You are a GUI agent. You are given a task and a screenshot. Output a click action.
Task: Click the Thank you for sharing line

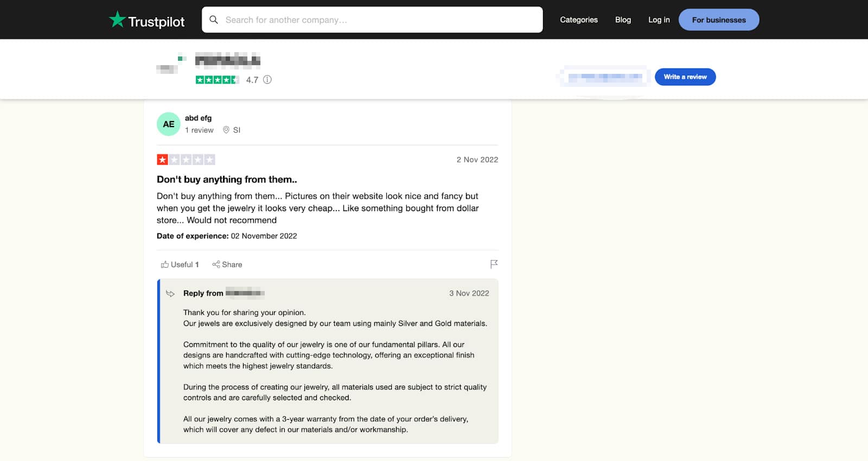pos(245,312)
